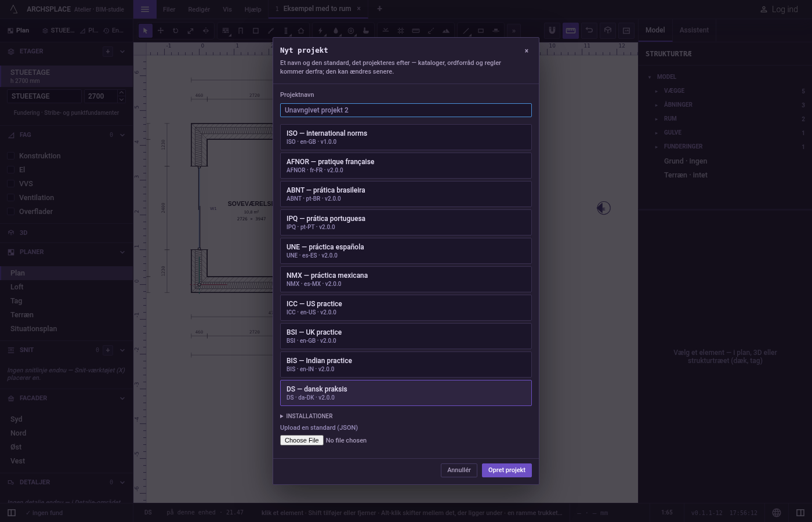Collapse the ETAGER panel chevron
The height and width of the screenshot is (522, 812).
click(x=122, y=52)
